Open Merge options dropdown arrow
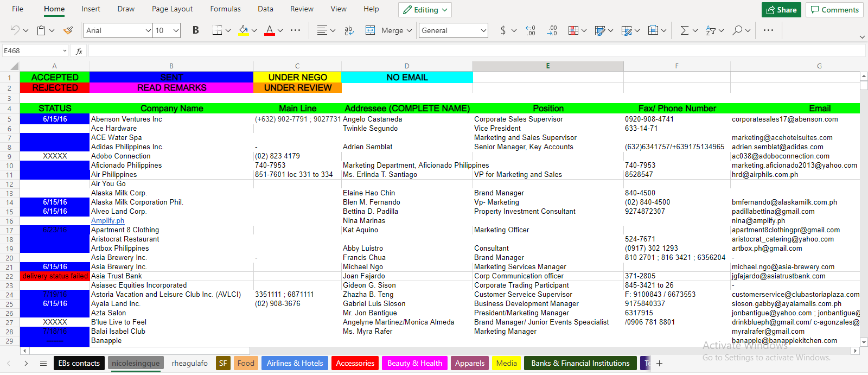Screen dimensions: 868x375 [x=409, y=30]
